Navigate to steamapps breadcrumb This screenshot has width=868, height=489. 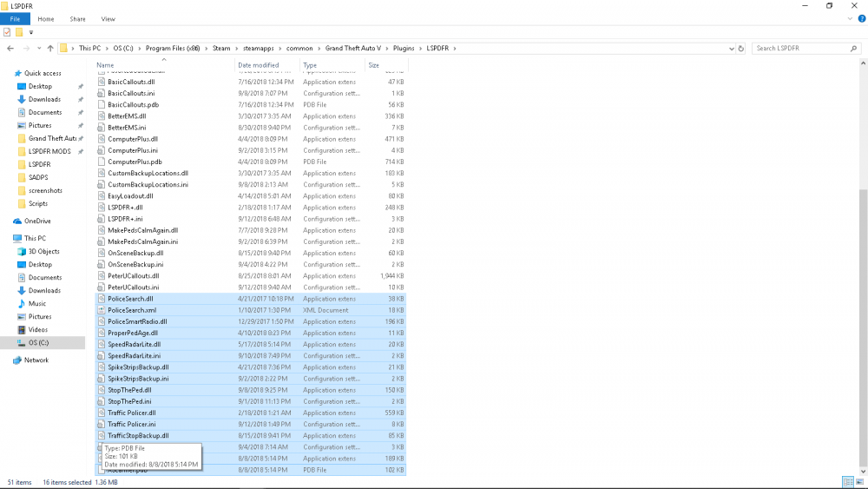point(259,48)
